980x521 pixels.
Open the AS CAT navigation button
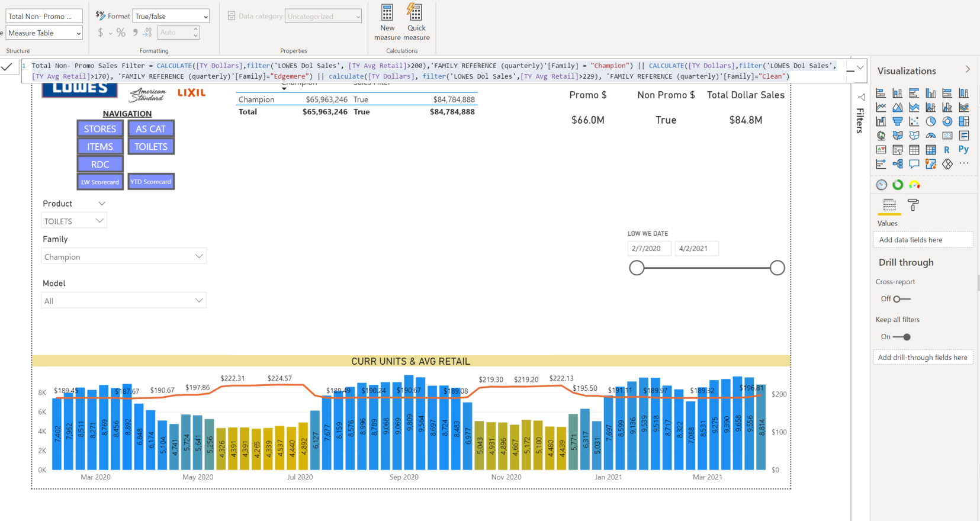click(151, 128)
